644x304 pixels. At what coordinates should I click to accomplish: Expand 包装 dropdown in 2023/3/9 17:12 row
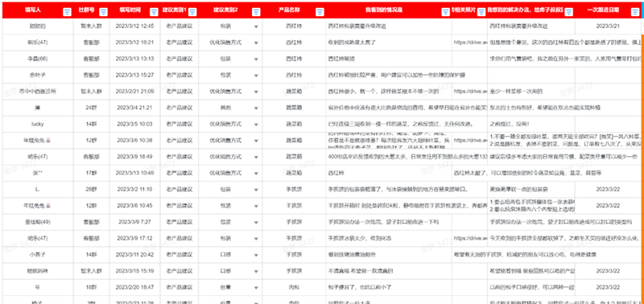pos(256,238)
